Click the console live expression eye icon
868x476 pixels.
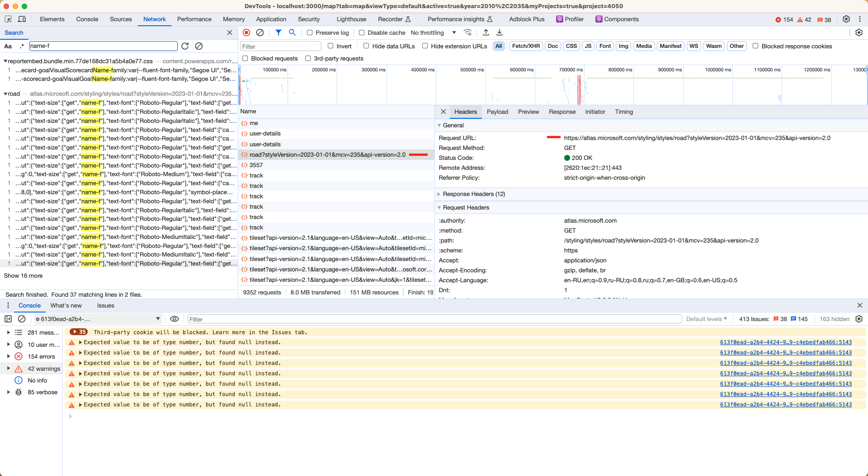coord(175,319)
